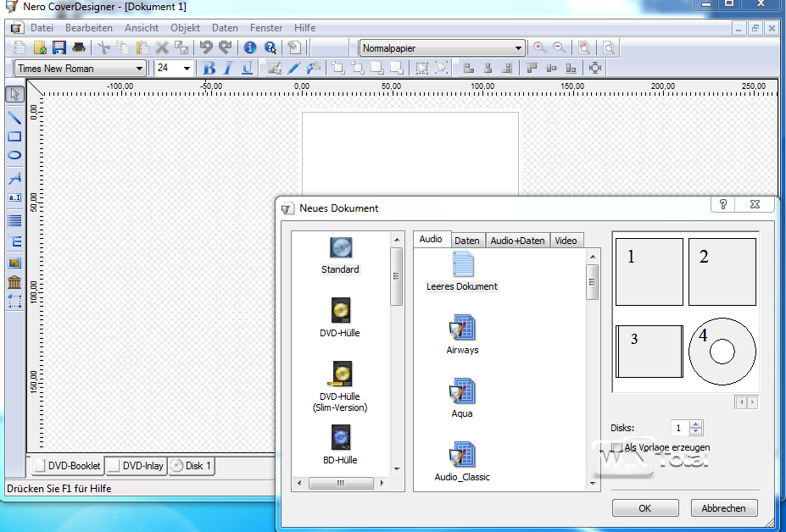Viewport: 786px width, 532px height.
Task: Cut selection with the scissors icon
Action: point(103,48)
